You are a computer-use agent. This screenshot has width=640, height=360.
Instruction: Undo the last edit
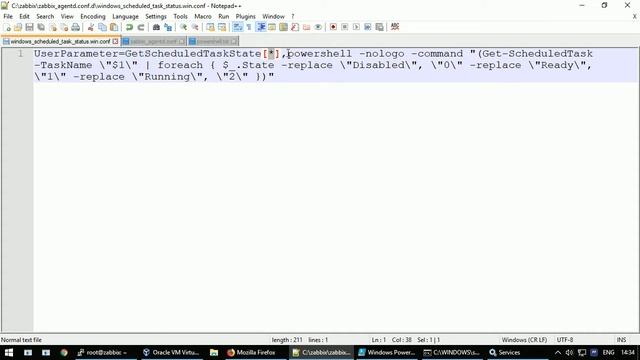[129, 27]
